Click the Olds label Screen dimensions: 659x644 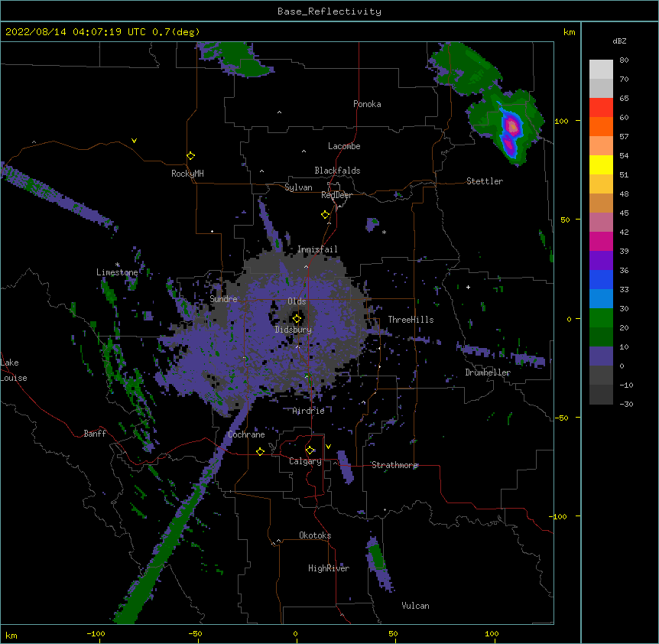click(x=297, y=301)
